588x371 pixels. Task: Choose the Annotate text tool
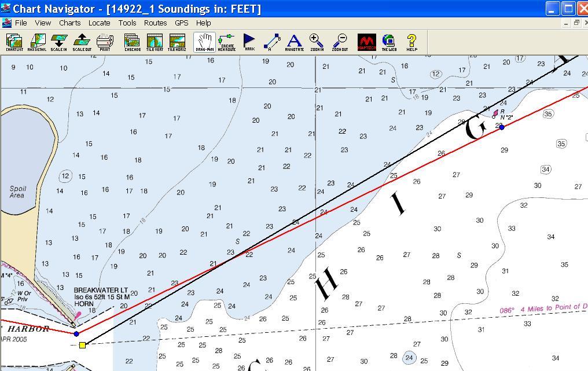pyautogui.click(x=295, y=42)
